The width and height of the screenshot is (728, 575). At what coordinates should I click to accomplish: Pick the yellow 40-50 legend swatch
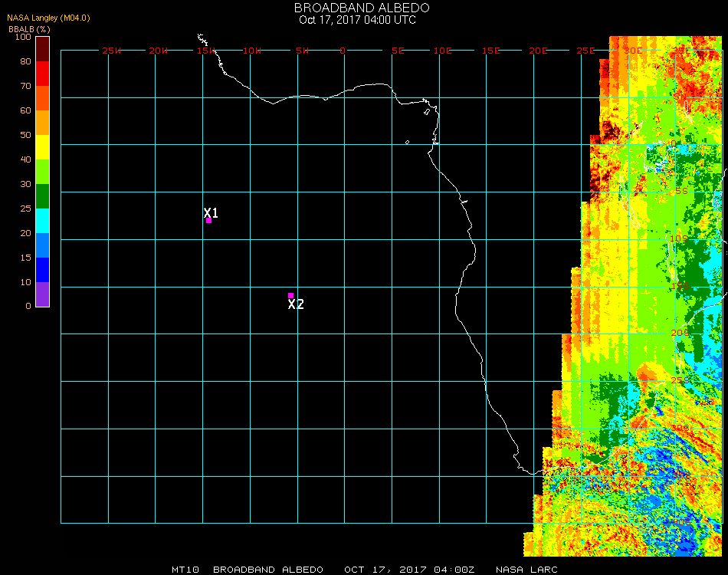pyautogui.click(x=43, y=147)
